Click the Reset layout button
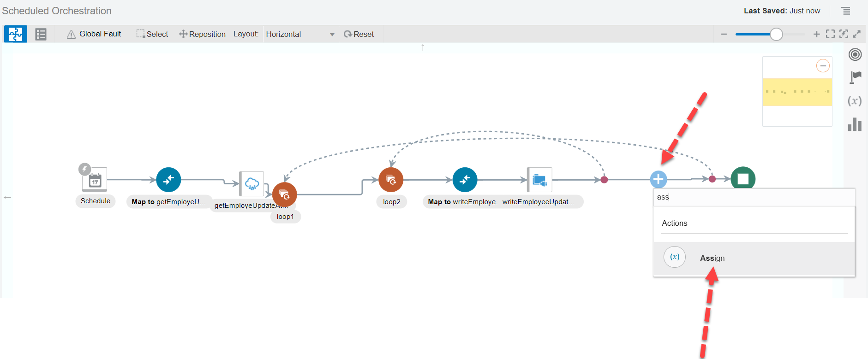 click(x=359, y=34)
